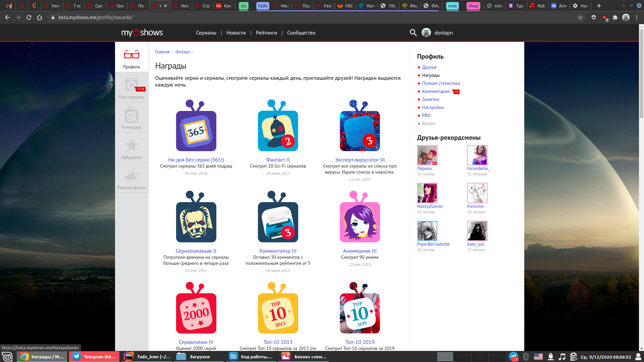Open Друзья in profile menu

pos(429,67)
